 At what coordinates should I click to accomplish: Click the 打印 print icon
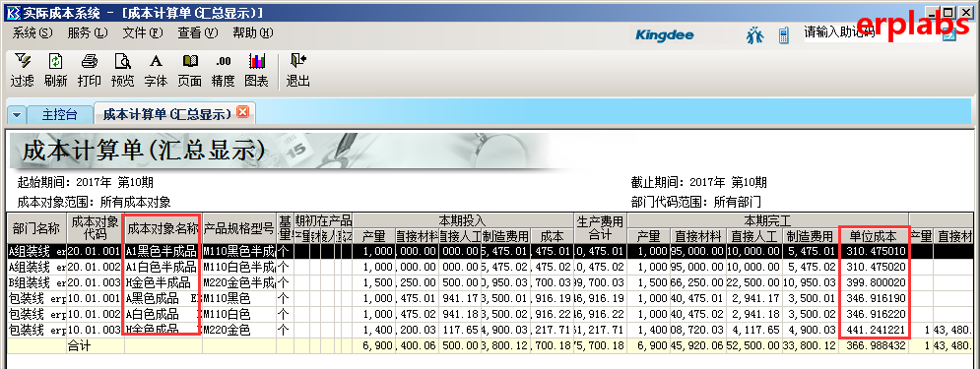point(90,70)
